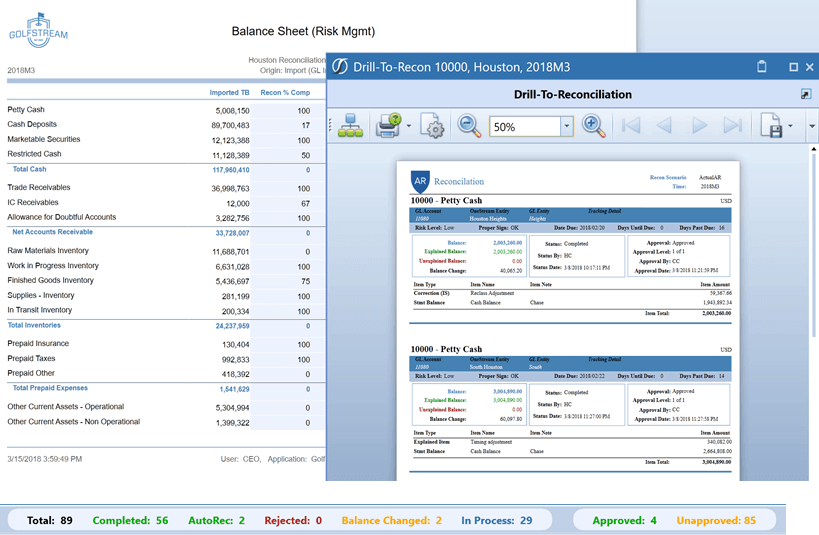
Task: Click the clipboard icon in title bar
Action: point(762,66)
